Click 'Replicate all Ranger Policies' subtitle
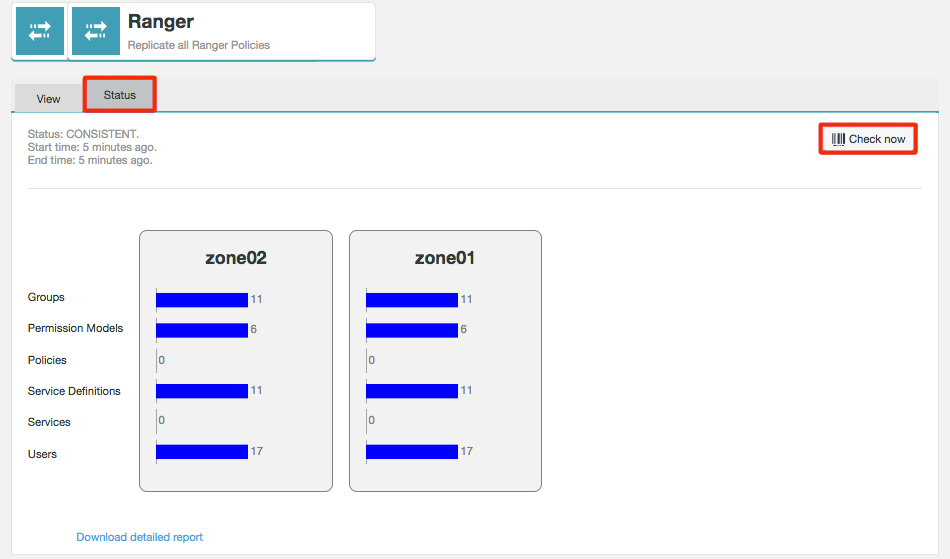The image size is (950, 559). 199,45
